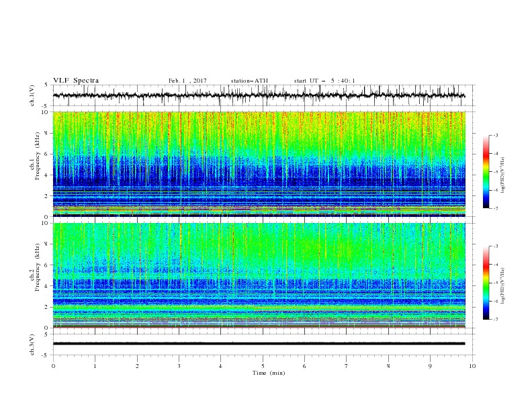Viewport: 532px width, 411px height.
Task: Click time axis tick label "5"
Action: point(263,366)
